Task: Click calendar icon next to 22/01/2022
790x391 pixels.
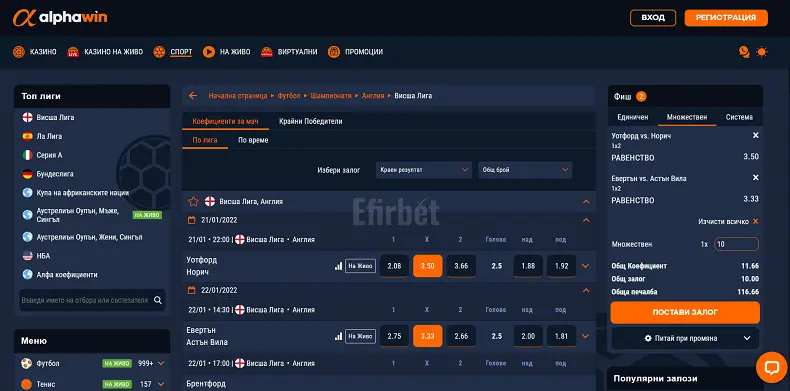Action: pos(191,290)
